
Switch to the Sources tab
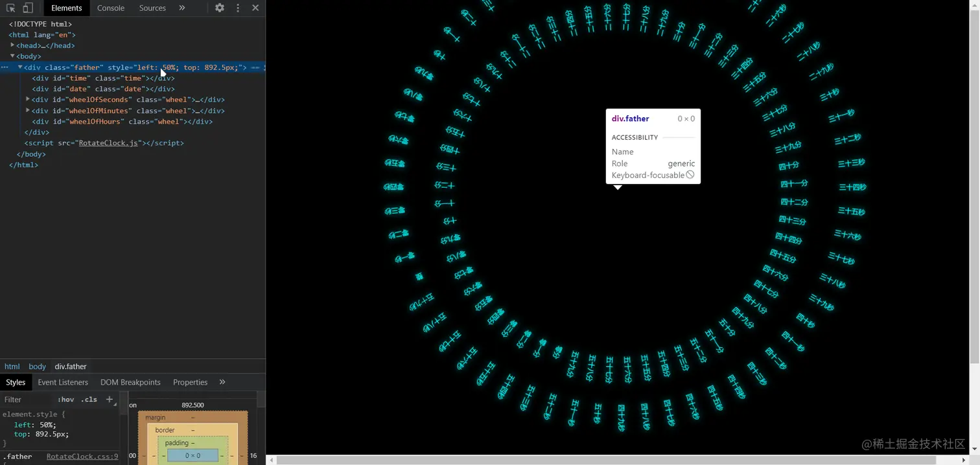pyautogui.click(x=152, y=8)
